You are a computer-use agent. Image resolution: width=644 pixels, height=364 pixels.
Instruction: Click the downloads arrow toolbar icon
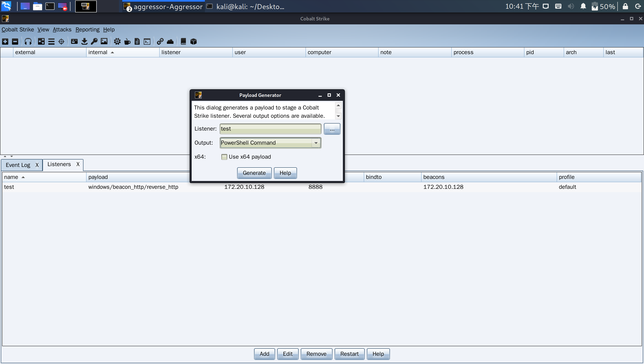(x=84, y=42)
